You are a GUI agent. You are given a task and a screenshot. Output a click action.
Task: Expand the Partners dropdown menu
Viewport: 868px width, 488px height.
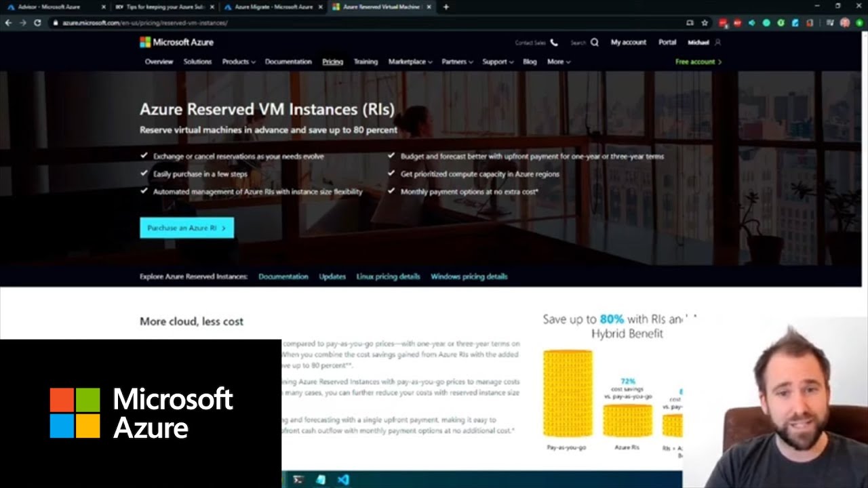click(x=458, y=62)
